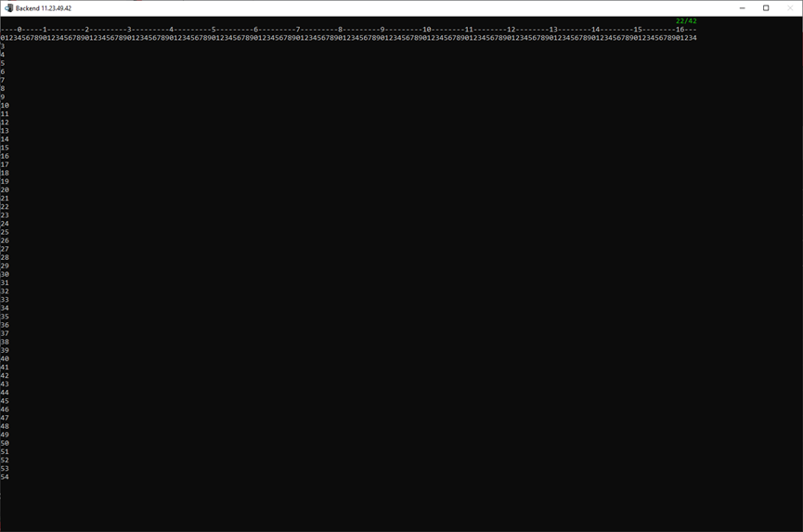Click row number 54 line label
Screen dimensions: 803x532
(5, 477)
